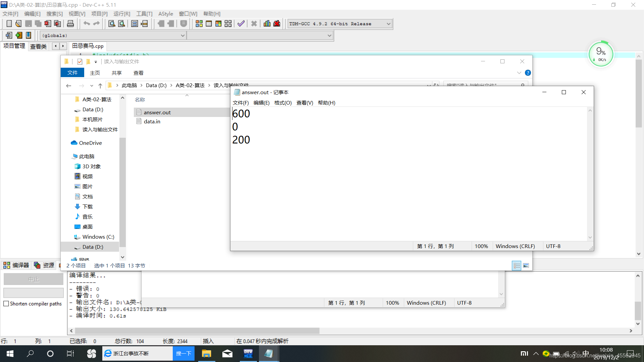Open the Replace magnifier tool in Dev-C++
This screenshot has width=644, height=362.
point(121,24)
